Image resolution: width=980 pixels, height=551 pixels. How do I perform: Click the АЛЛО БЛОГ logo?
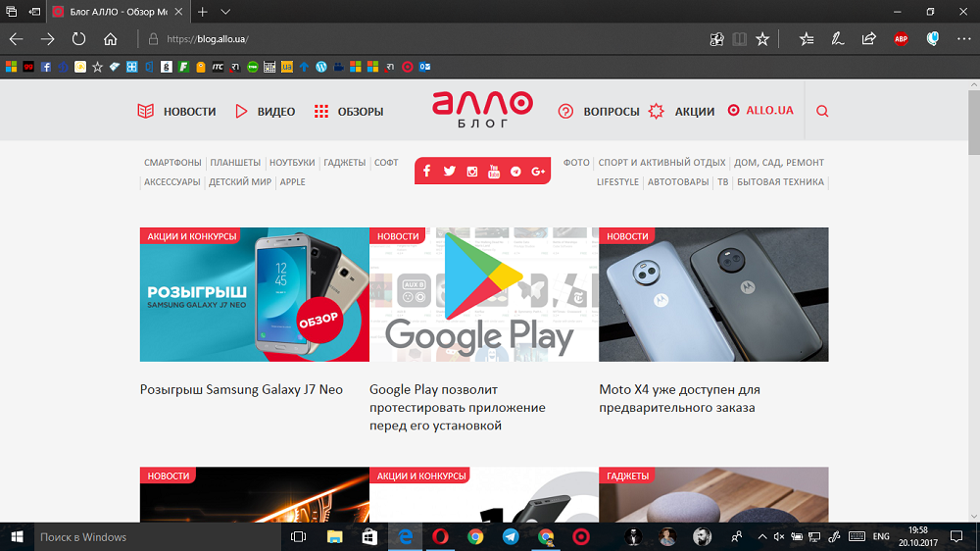coord(482,110)
